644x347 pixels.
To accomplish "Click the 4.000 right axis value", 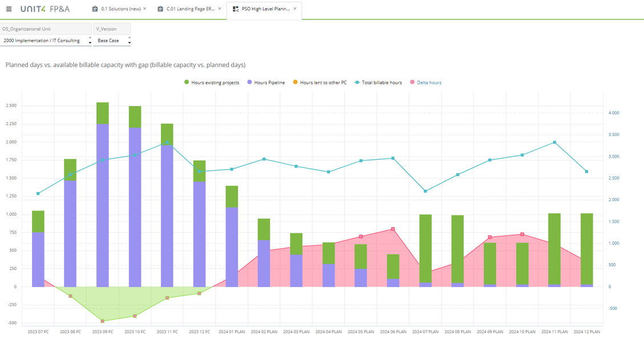I will [x=614, y=113].
